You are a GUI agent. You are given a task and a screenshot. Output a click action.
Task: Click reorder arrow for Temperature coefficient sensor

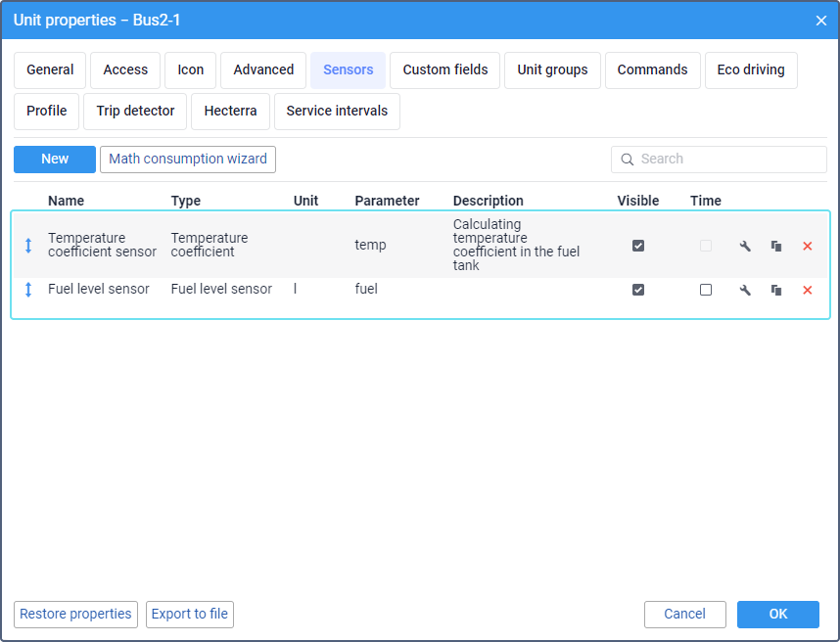click(28, 246)
